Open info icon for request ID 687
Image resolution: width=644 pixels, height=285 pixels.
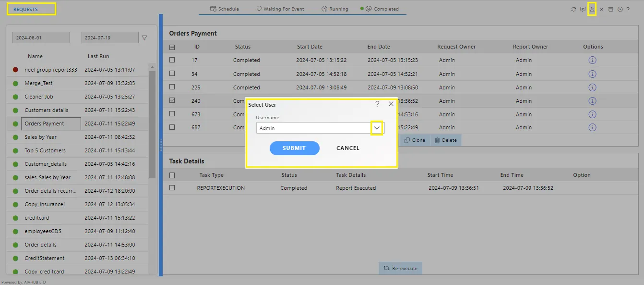(592, 127)
